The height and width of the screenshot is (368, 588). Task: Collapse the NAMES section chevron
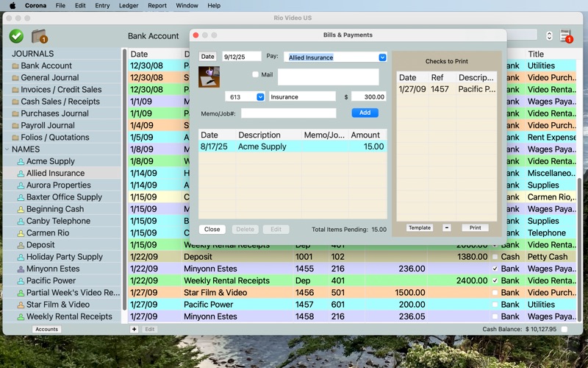pyautogui.click(x=7, y=149)
